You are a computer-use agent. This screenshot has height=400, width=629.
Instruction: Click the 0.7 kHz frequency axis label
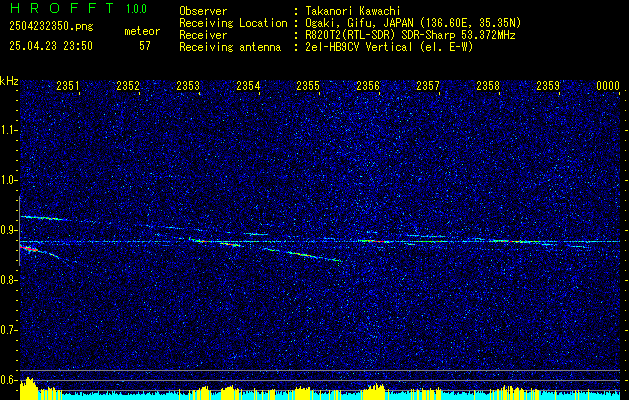(9, 330)
